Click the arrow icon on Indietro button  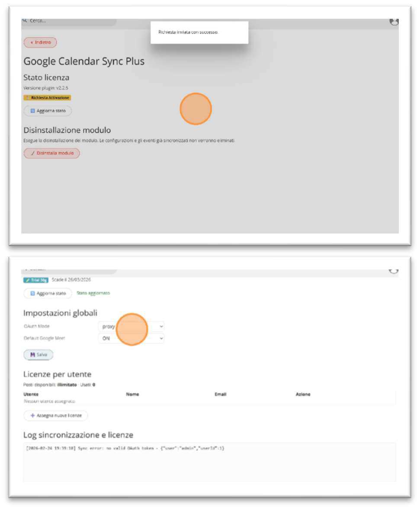(x=32, y=42)
